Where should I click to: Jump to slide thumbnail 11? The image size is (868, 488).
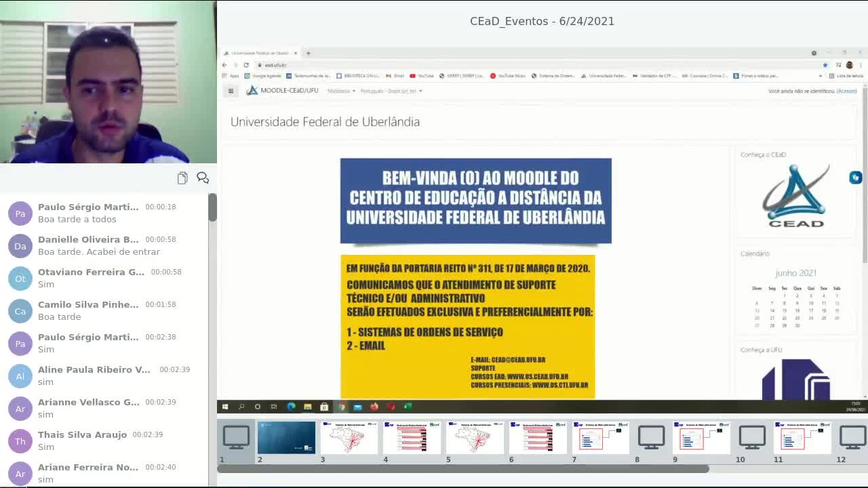click(x=802, y=438)
